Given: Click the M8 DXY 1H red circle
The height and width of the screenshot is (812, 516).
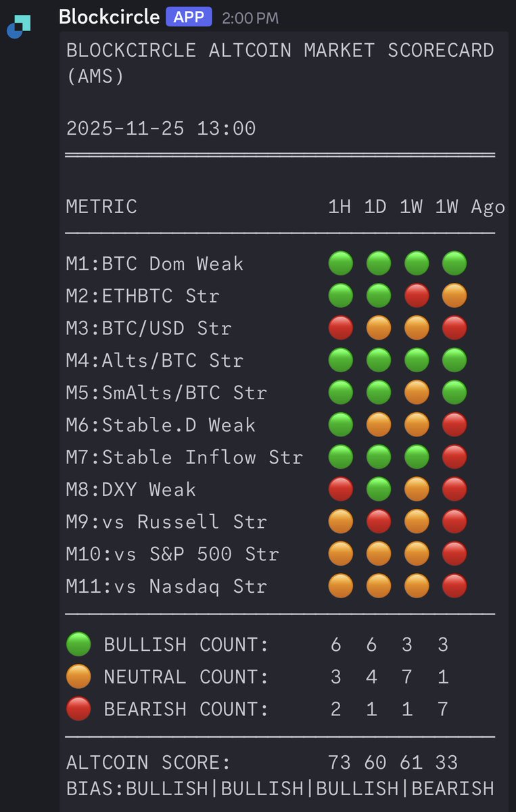Looking at the screenshot, I should [x=341, y=490].
